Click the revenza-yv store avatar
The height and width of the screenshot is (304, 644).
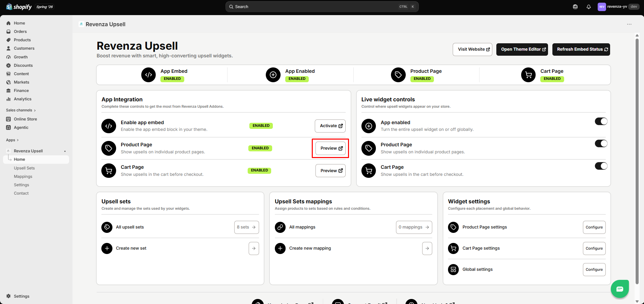[602, 7]
